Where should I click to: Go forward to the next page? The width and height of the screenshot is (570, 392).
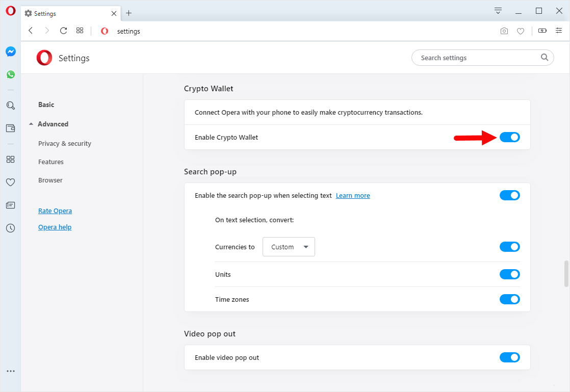[x=47, y=31]
